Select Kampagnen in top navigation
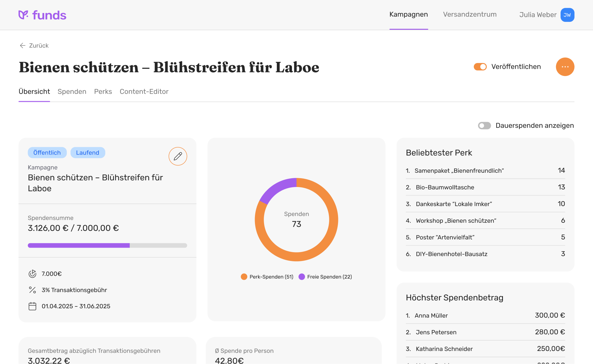 coord(408,15)
